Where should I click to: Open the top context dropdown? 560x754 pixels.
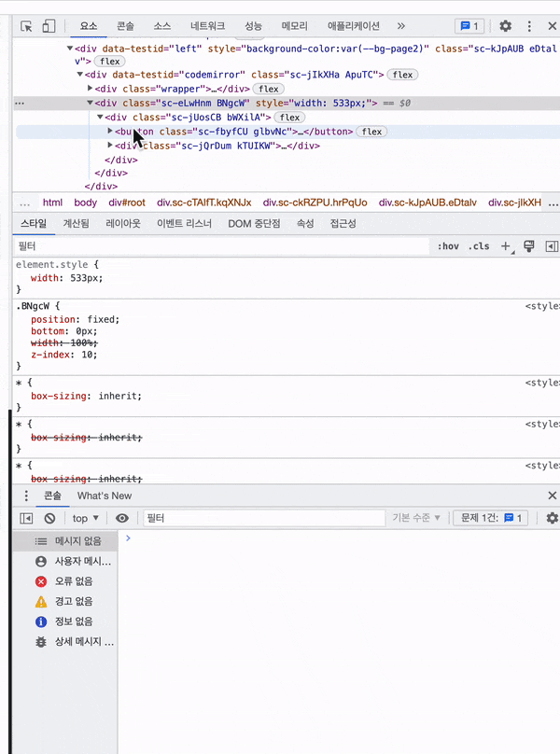pos(86,518)
